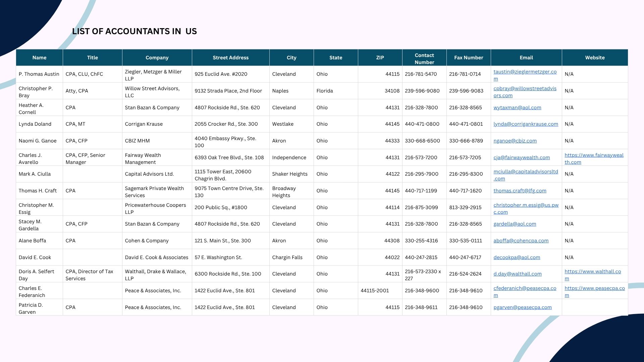The image size is (644, 362).
Task: Click the Contact Number column header
Action: point(424,58)
